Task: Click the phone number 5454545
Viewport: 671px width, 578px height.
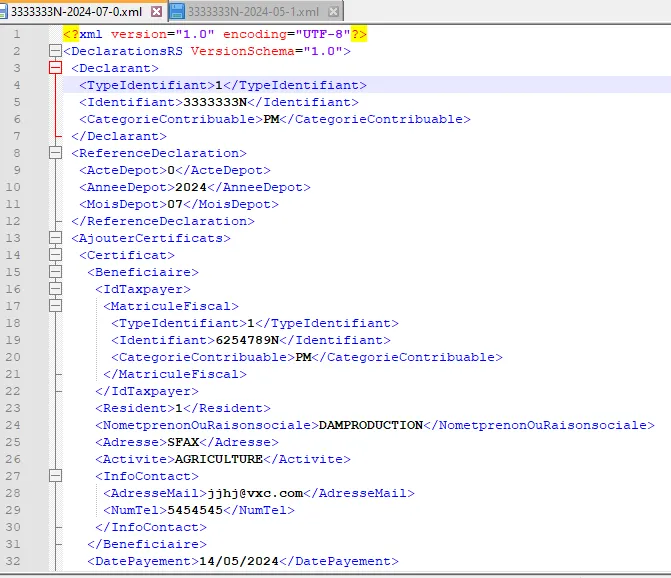Action: click(195, 510)
